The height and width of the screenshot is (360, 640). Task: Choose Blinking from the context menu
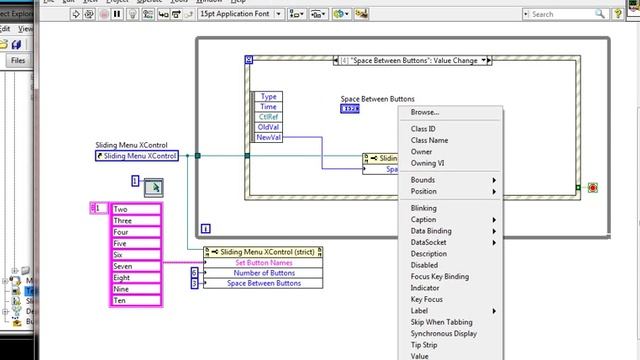pos(451,208)
